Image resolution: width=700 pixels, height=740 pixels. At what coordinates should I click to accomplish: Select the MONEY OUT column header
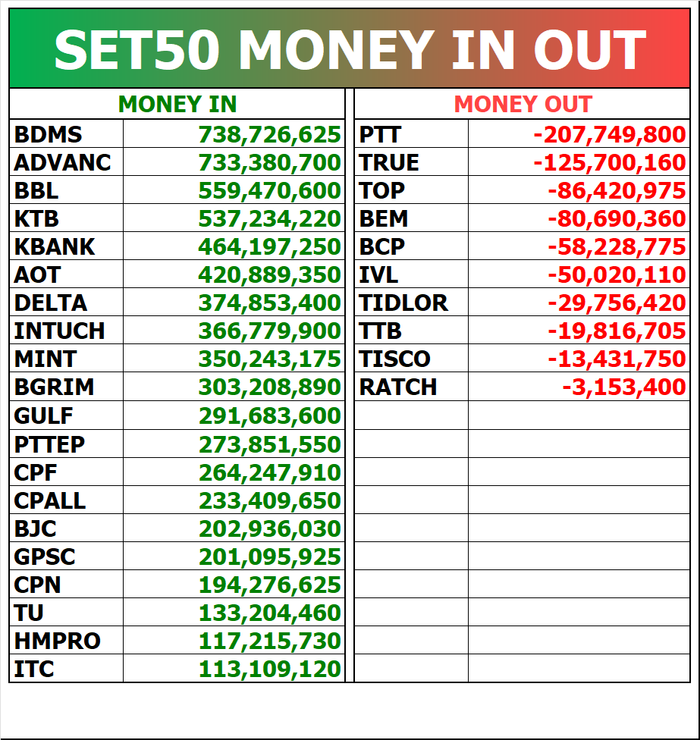pyautogui.click(x=522, y=105)
